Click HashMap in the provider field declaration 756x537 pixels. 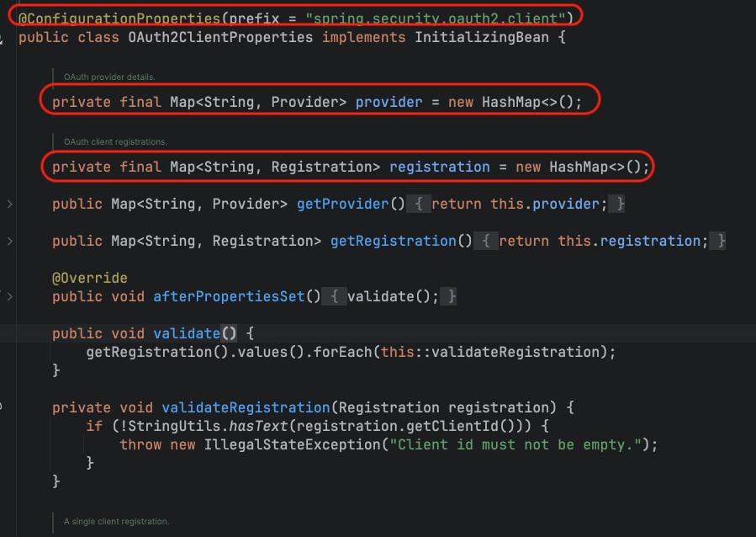pos(511,102)
